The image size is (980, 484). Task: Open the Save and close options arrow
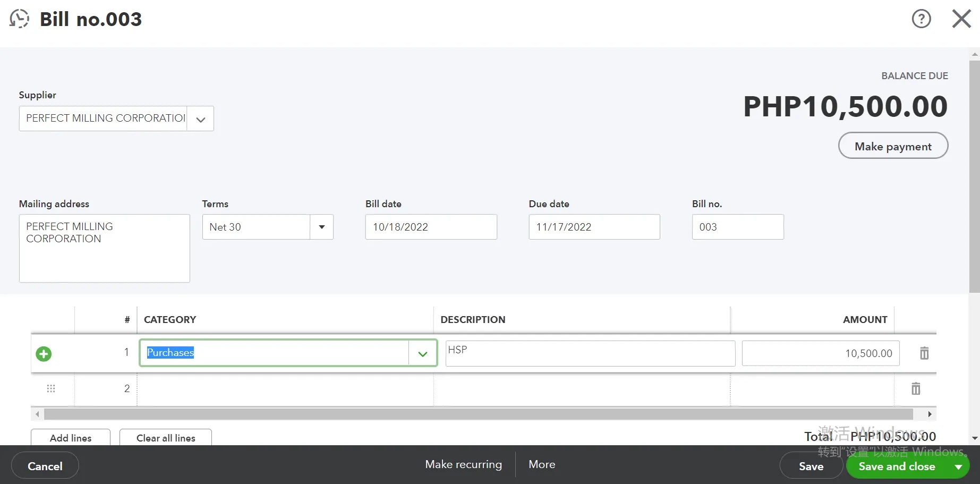point(958,466)
